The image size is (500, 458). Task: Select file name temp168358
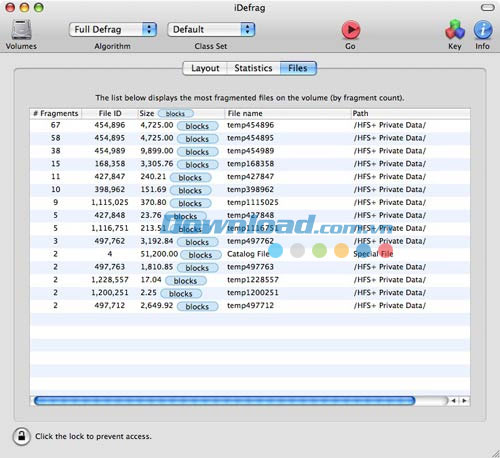pos(250,164)
